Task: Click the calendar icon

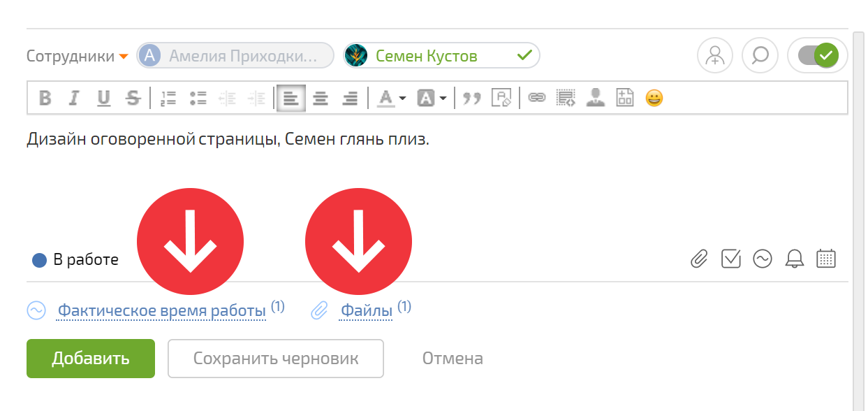Action: pyautogui.click(x=826, y=259)
